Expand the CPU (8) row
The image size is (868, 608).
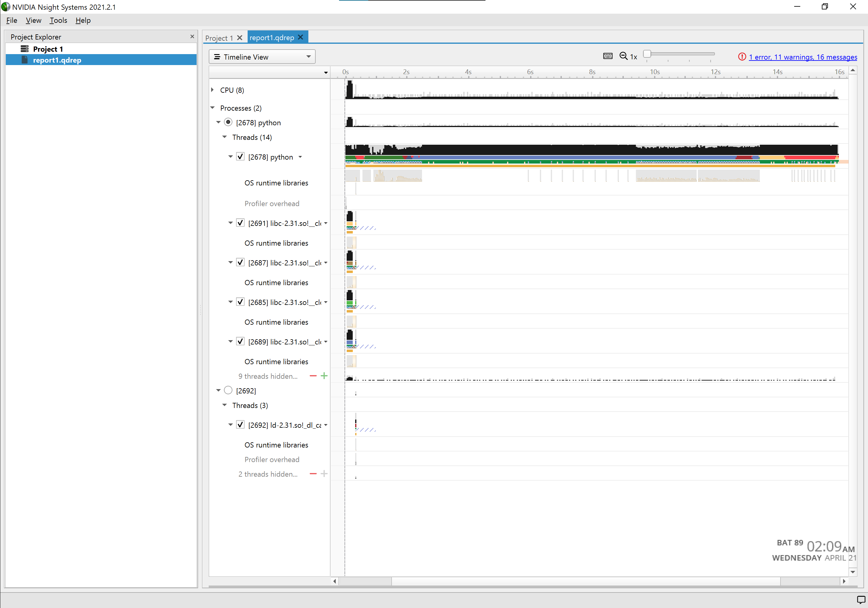pos(212,90)
